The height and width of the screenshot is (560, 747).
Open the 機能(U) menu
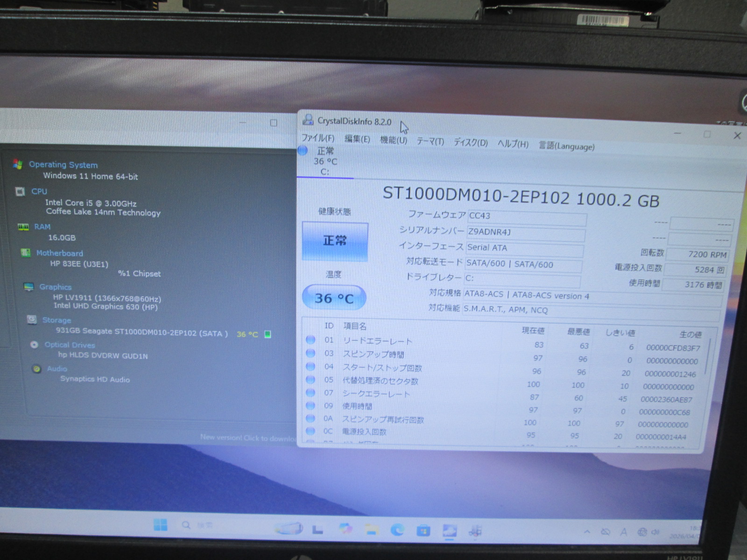coord(393,140)
